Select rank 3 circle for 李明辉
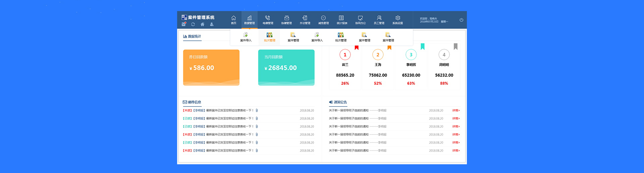 pos(411,55)
